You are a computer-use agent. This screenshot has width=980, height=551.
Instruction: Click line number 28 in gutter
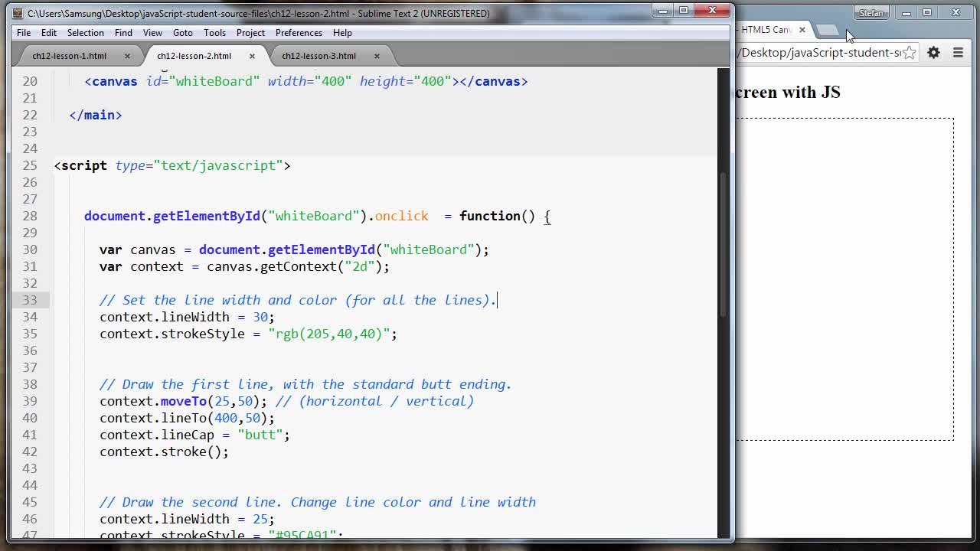point(29,216)
